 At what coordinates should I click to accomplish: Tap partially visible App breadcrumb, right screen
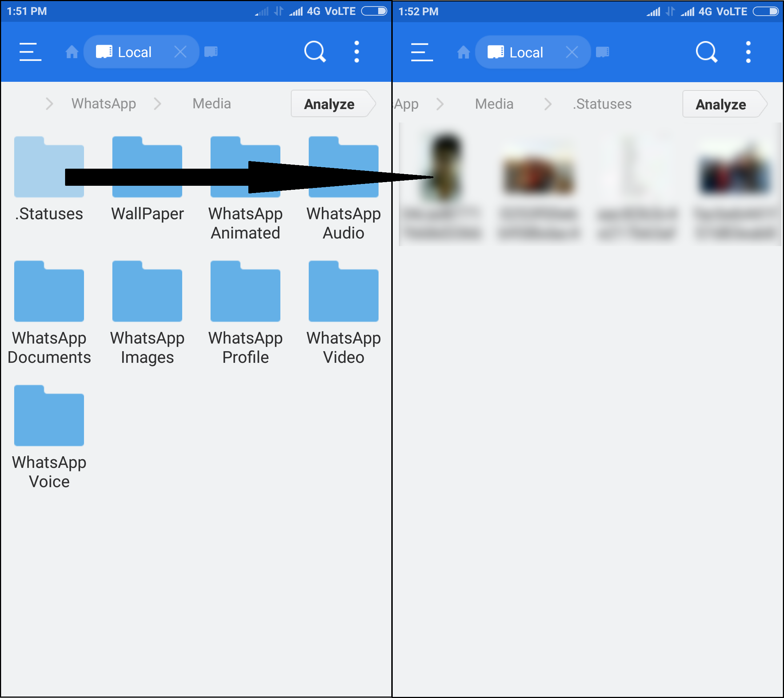pos(406,104)
